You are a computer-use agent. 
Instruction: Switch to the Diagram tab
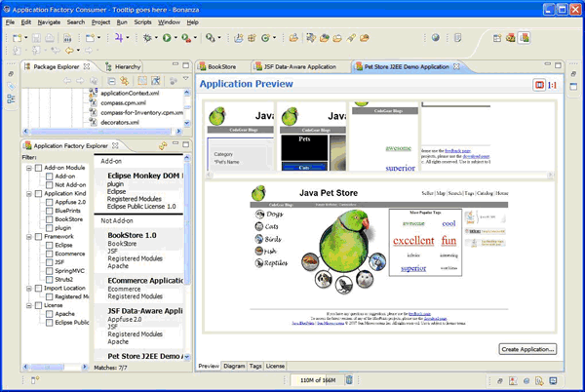(234, 366)
